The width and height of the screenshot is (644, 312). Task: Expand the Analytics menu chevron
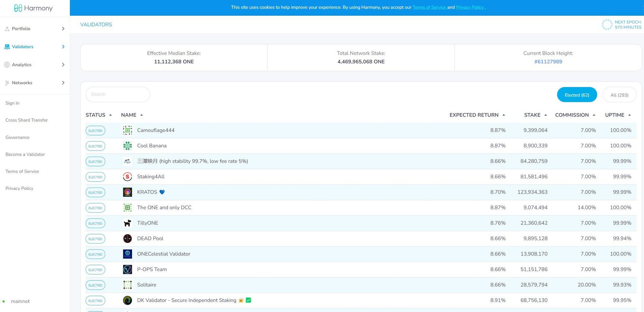[63, 65]
